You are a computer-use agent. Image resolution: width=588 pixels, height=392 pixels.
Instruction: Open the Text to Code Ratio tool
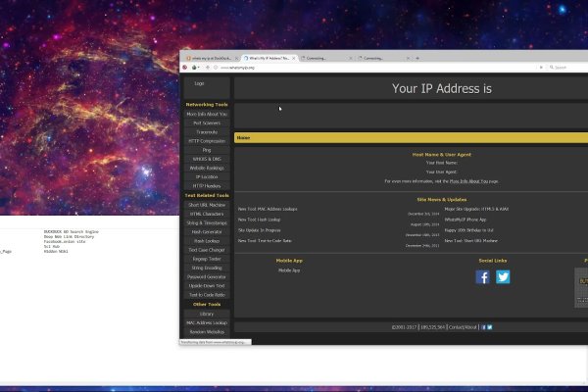(x=207, y=295)
